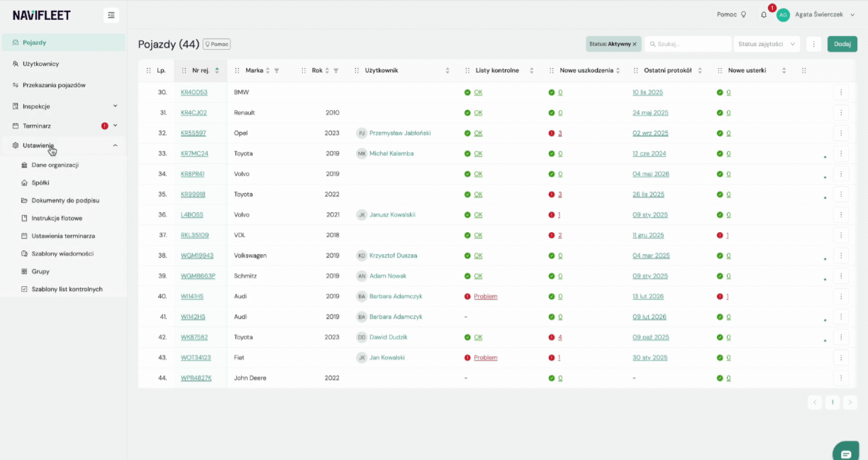Open row actions for KR4OO53
Image resolution: width=868 pixels, height=460 pixels.
(x=841, y=92)
